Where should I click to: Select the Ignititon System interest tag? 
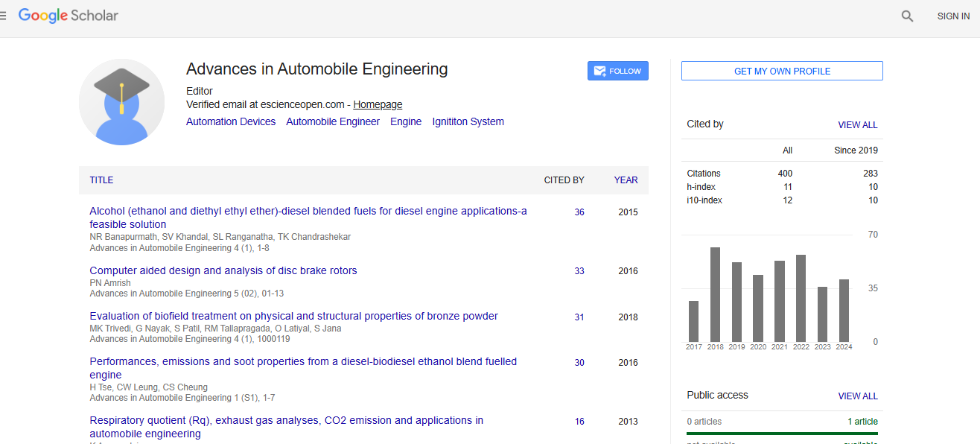point(468,121)
